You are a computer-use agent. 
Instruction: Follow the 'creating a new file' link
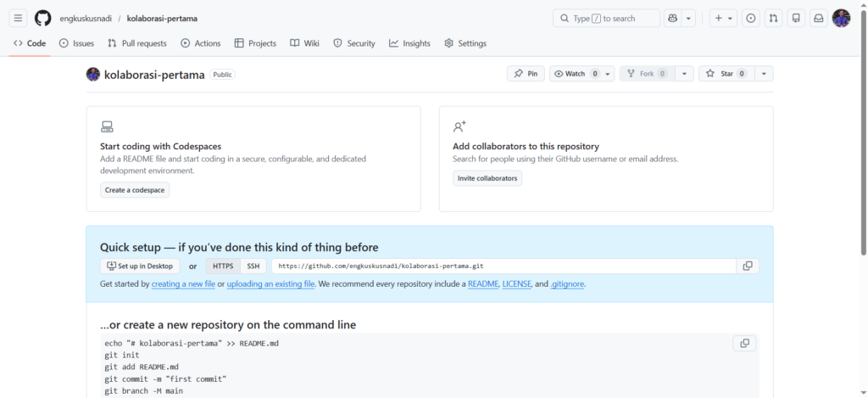183,283
